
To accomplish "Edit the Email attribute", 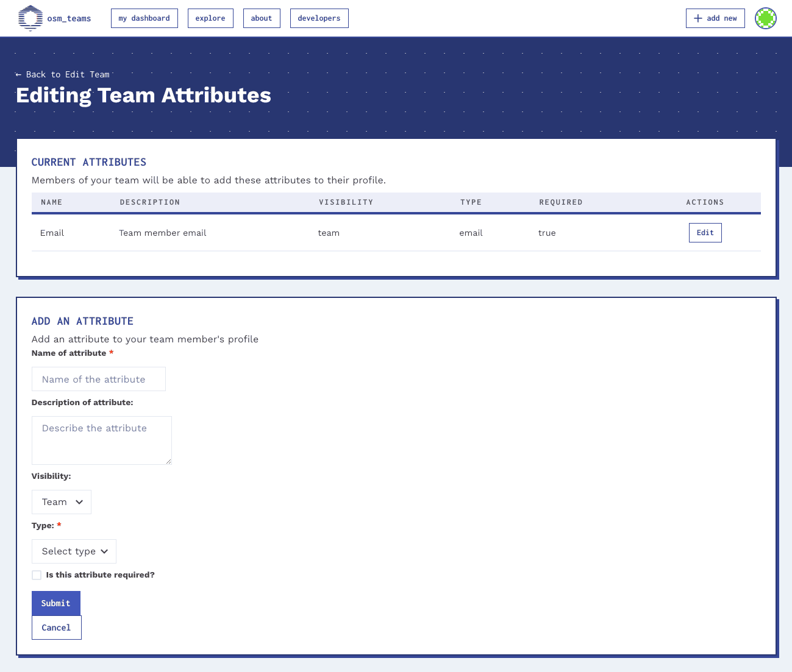I will 705,233.
